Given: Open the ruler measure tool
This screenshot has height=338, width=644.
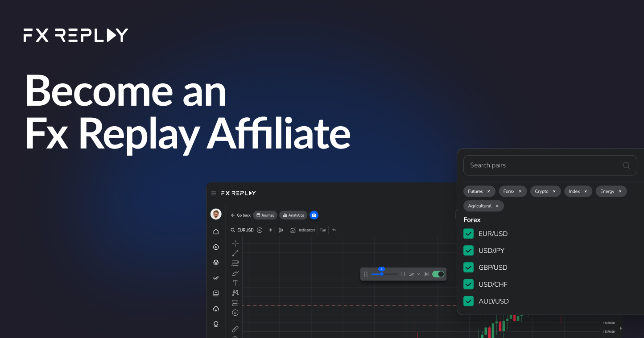Looking at the screenshot, I should pos(235,329).
